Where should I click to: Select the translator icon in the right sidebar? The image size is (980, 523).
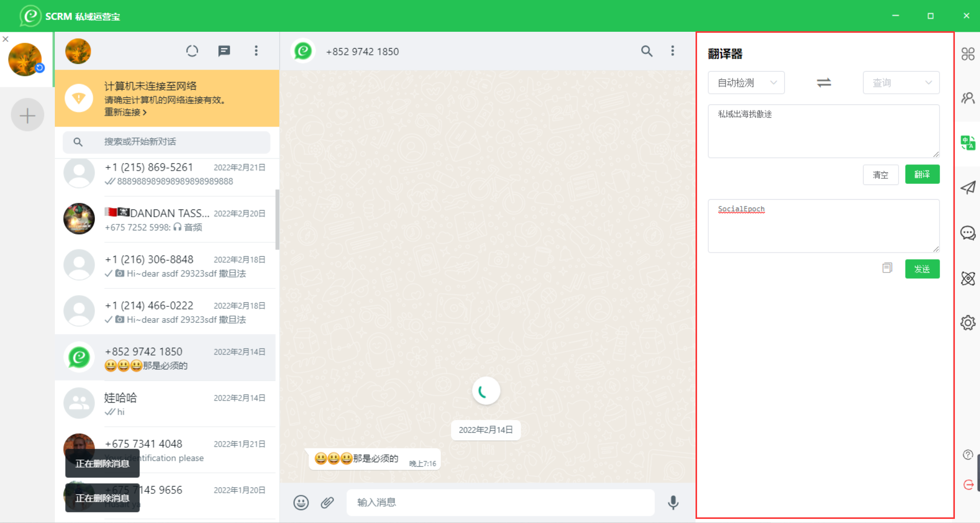[968, 142]
